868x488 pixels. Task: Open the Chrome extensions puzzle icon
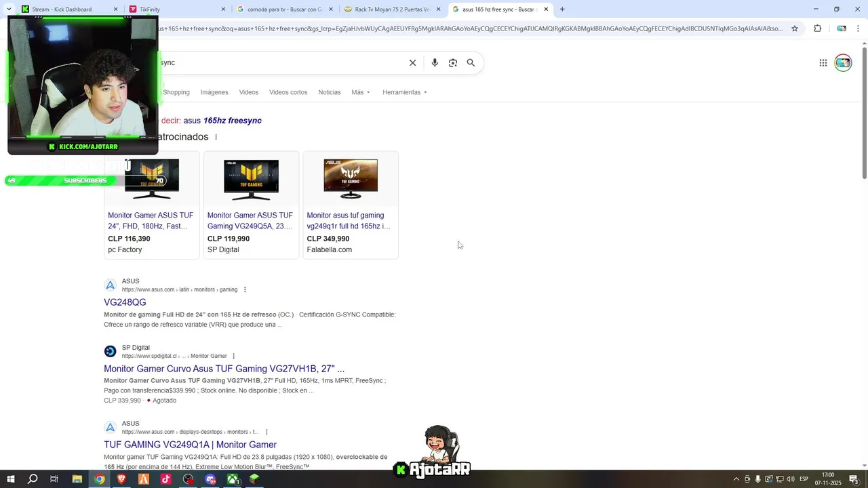click(x=817, y=28)
